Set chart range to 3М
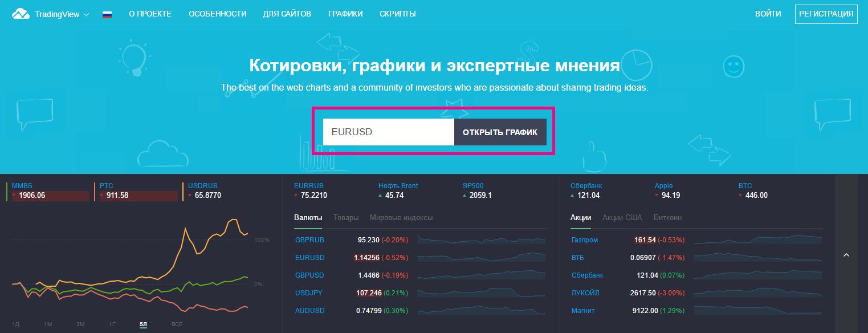 80,324
